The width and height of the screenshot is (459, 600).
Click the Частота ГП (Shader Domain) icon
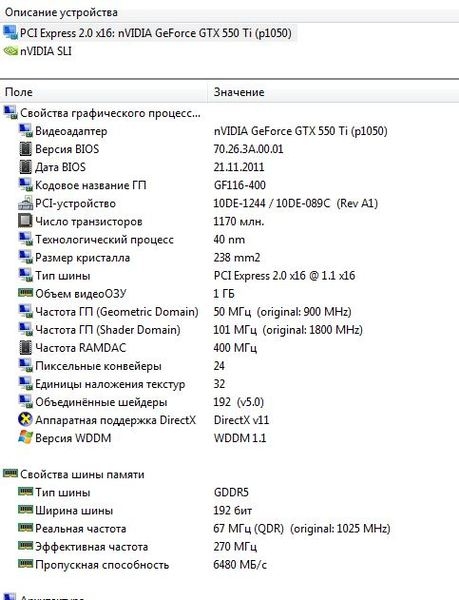tap(26, 329)
